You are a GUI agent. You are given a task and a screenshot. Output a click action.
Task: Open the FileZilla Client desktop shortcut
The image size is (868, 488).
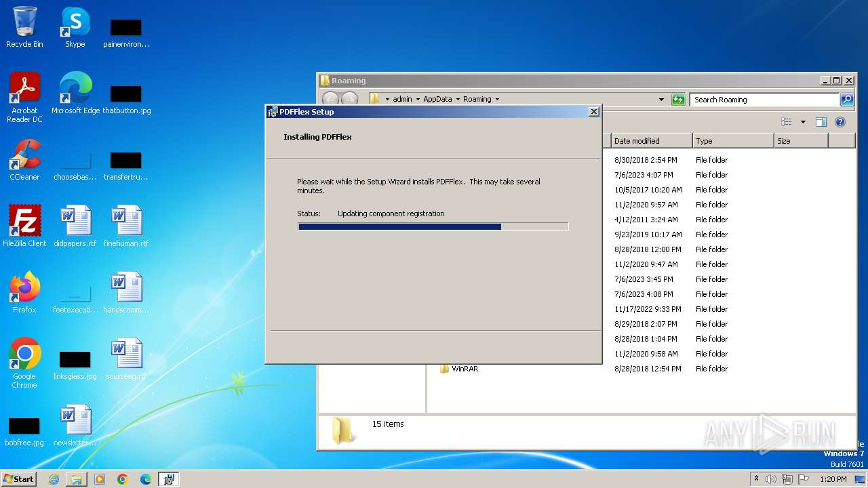[x=24, y=226]
